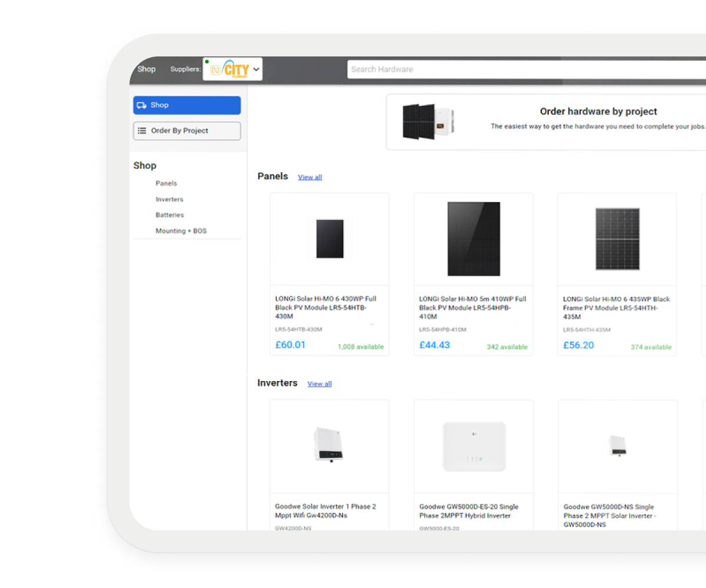Select the blue Shop sidebar button

coord(187,105)
